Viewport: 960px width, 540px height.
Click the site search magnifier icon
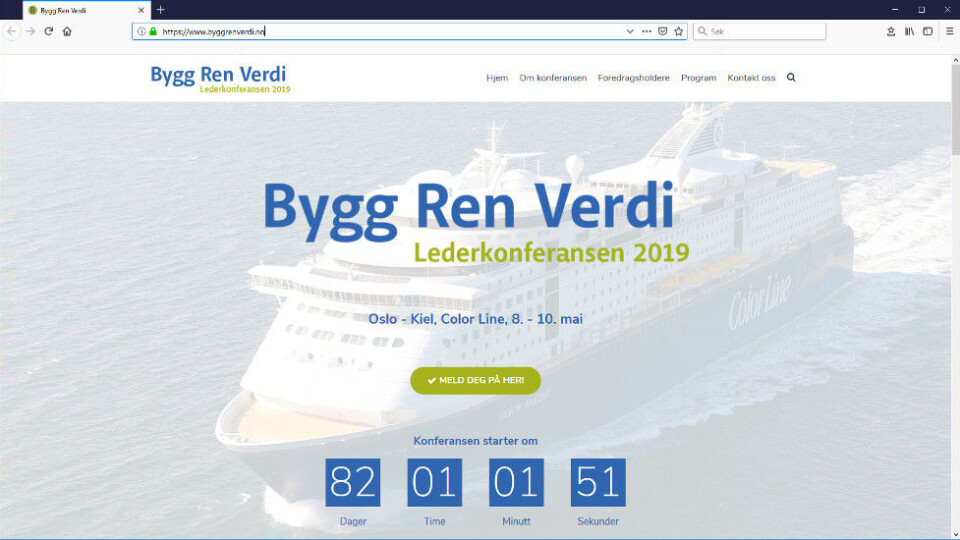pos(791,78)
